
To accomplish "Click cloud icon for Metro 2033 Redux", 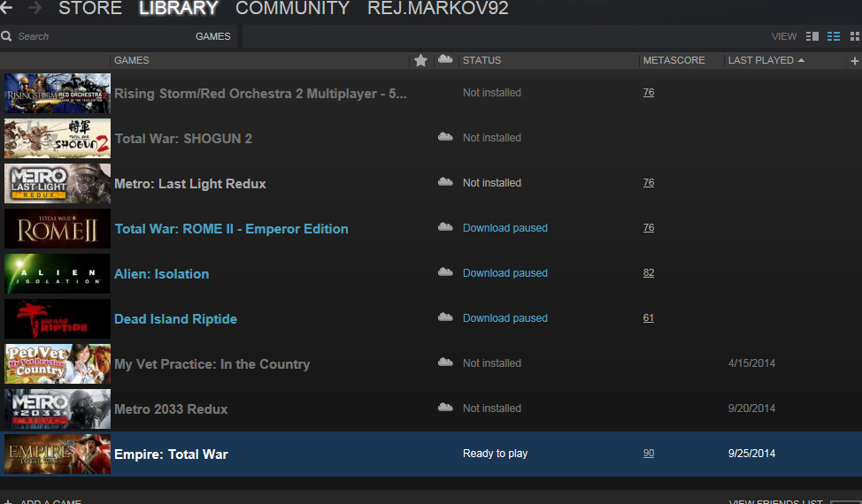I will [x=445, y=407].
